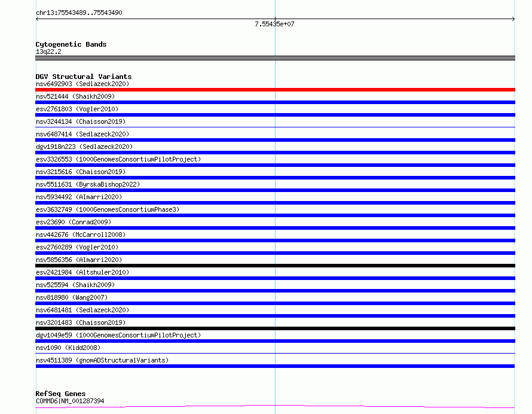
Task: Select variant nsv6492903 (Sedlazeck2020)
Action: click(82, 84)
